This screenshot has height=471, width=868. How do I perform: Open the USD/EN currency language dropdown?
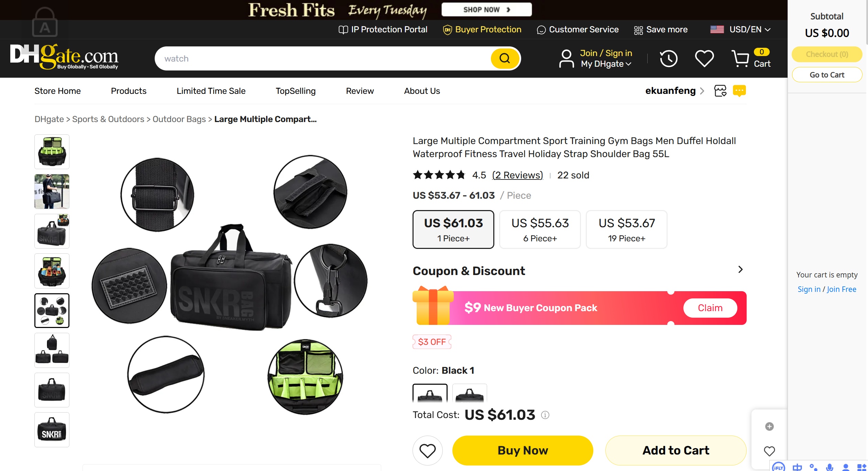coord(740,30)
